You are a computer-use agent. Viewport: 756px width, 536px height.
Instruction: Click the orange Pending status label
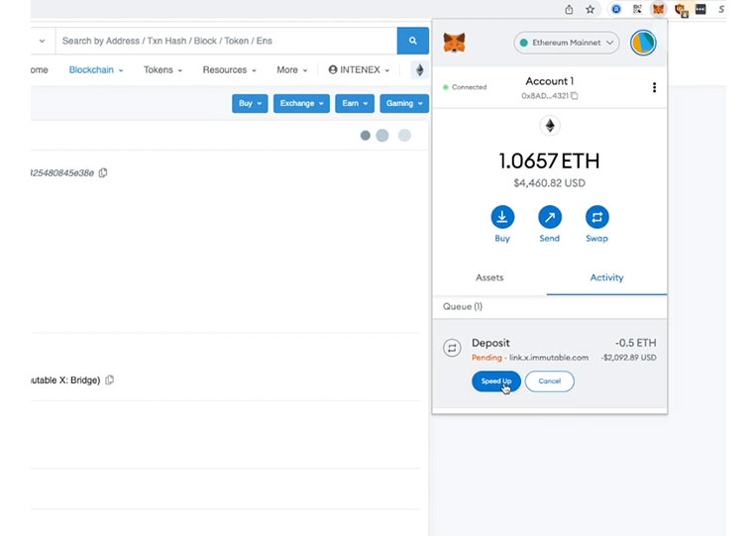coord(486,358)
